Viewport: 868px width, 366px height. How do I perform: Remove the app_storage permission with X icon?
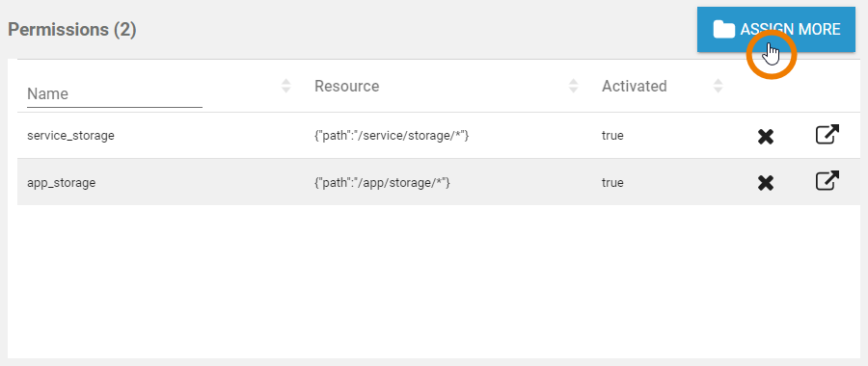pyautogui.click(x=766, y=183)
